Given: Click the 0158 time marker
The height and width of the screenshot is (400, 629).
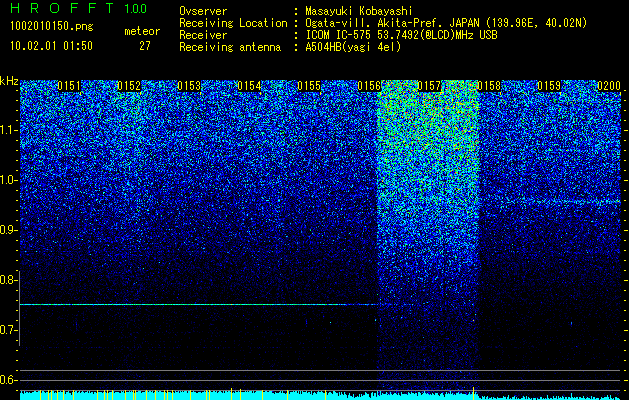Looking at the screenshot, I should click(x=489, y=86).
